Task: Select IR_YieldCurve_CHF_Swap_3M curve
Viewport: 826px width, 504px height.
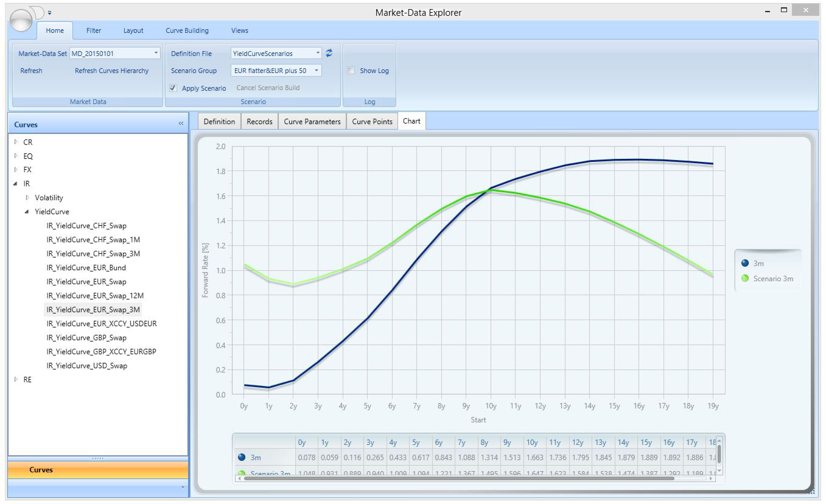Action: tap(93, 254)
